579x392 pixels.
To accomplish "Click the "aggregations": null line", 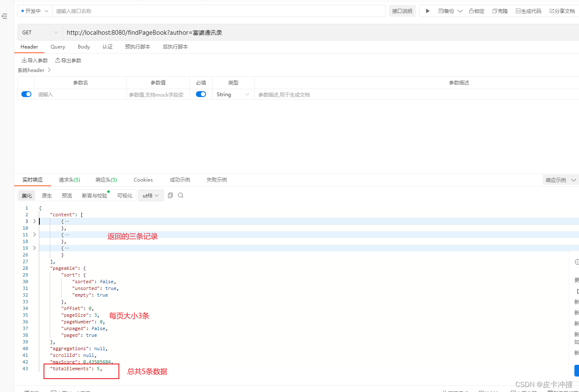I will pyautogui.click(x=79, y=348).
